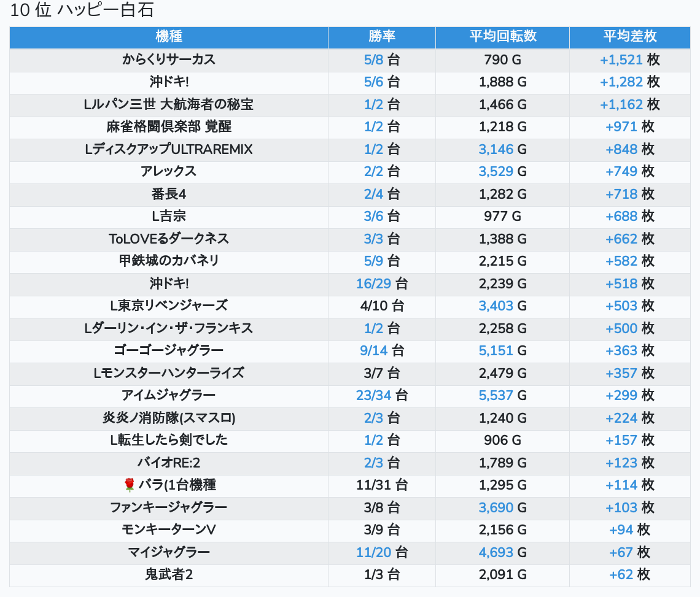700x597 pixels.
Task: Click the 23/34 win rate link
Action: click(x=373, y=395)
